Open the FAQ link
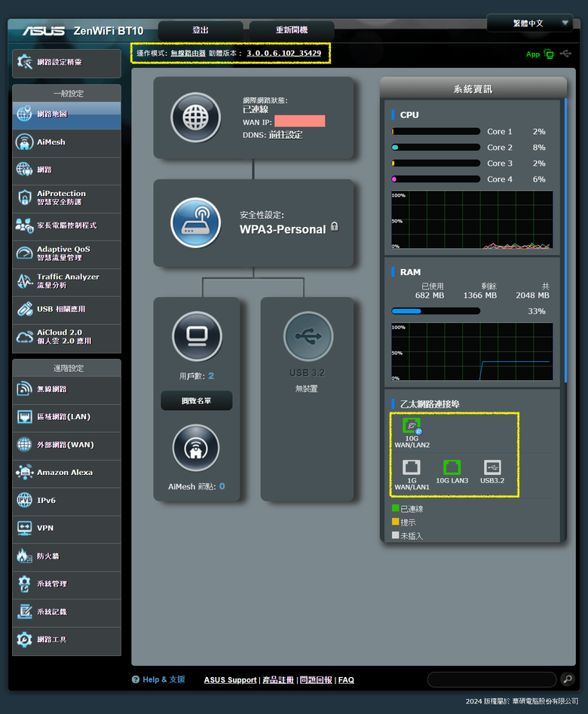This screenshot has width=588, height=714. (x=346, y=680)
